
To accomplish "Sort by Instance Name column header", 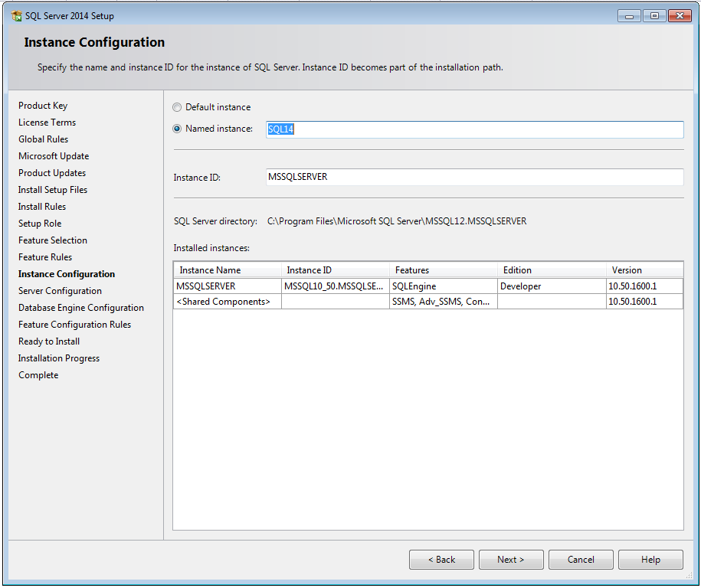I will (228, 269).
